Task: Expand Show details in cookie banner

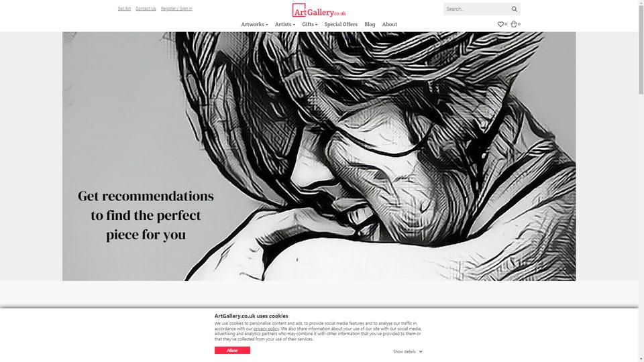Action: click(x=407, y=352)
